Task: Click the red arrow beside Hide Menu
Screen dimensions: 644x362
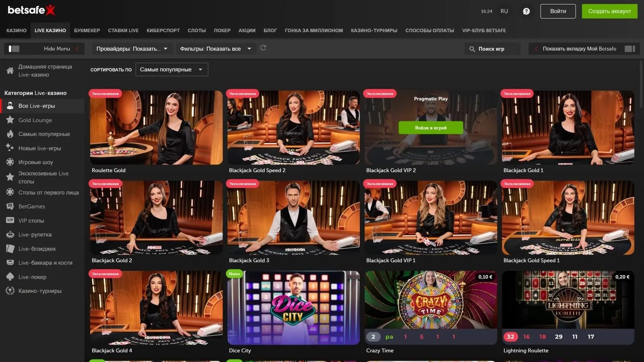Action: coord(77,49)
